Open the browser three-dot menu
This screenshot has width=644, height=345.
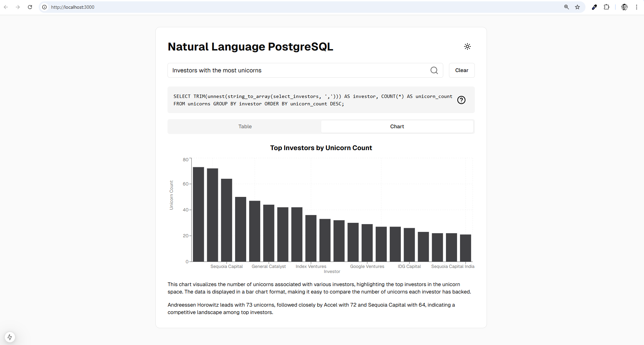click(x=636, y=7)
